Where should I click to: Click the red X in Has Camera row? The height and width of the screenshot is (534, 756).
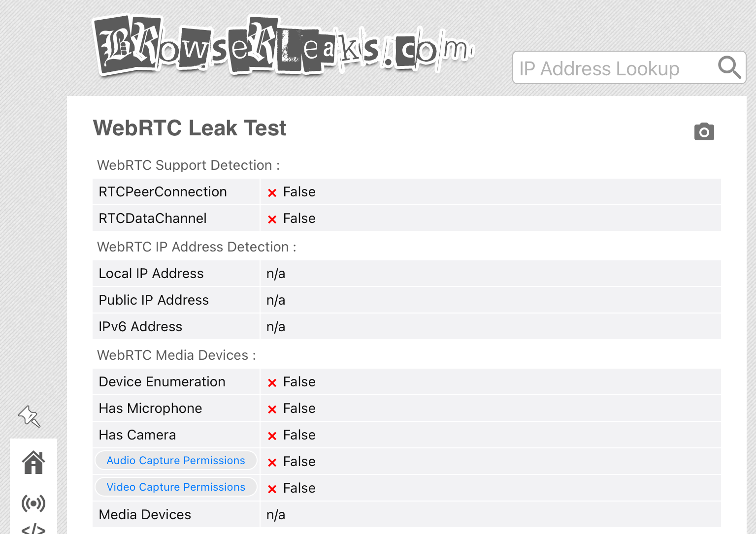click(x=272, y=436)
